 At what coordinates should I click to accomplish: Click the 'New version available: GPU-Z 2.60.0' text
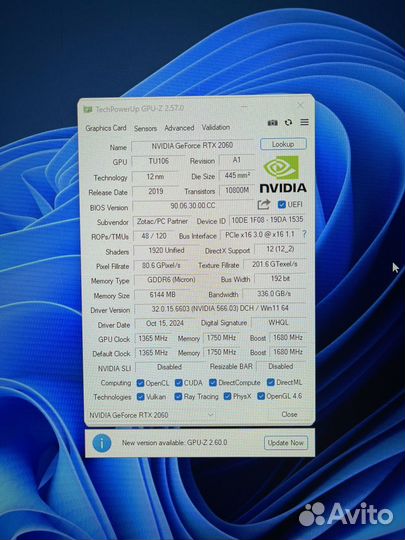pyautogui.click(x=174, y=443)
